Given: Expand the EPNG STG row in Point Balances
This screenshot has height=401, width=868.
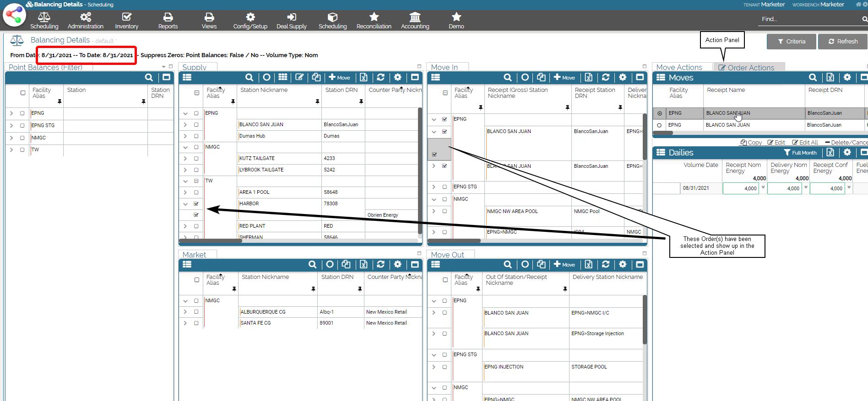Looking at the screenshot, I should (11, 125).
